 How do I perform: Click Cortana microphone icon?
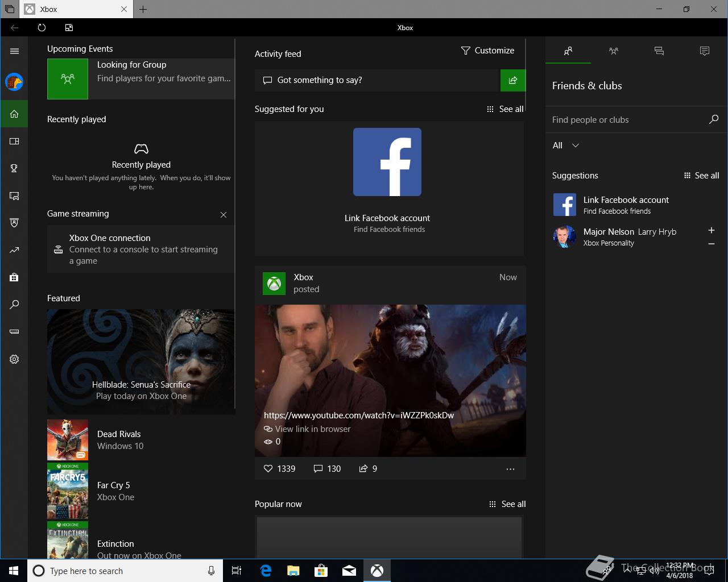[211, 571]
